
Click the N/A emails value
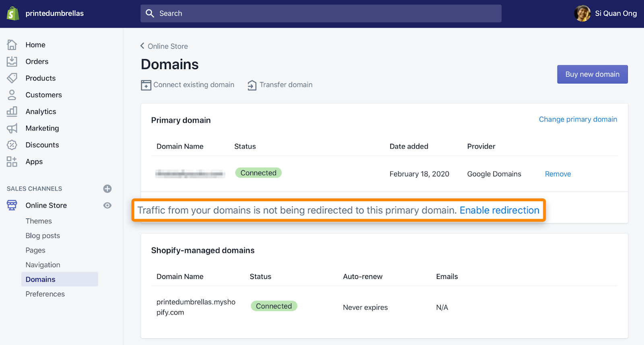[442, 308]
